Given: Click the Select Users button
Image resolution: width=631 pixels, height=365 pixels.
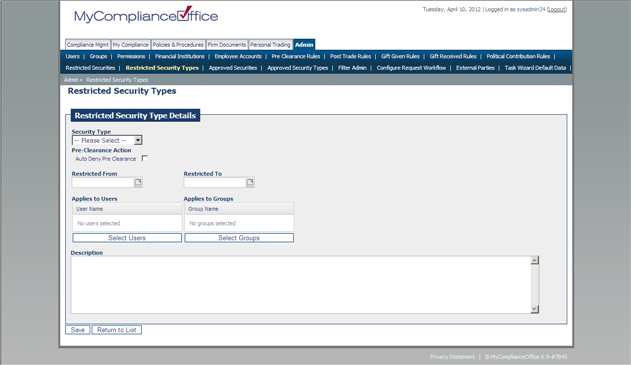Looking at the screenshot, I should tap(127, 238).
